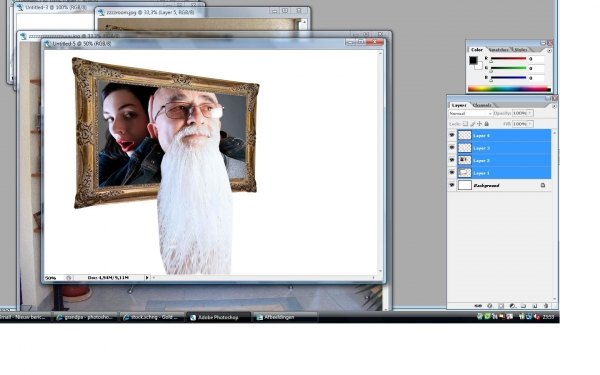Click Photoshop icon in Untitled-5 title bar

pos(47,44)
